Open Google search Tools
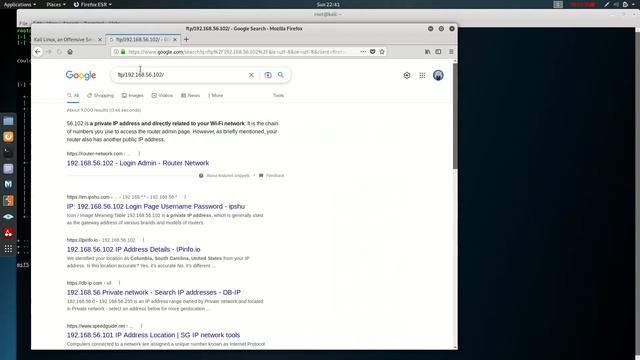640x360 pixels. pyautogui.click(x=278, y=96)
